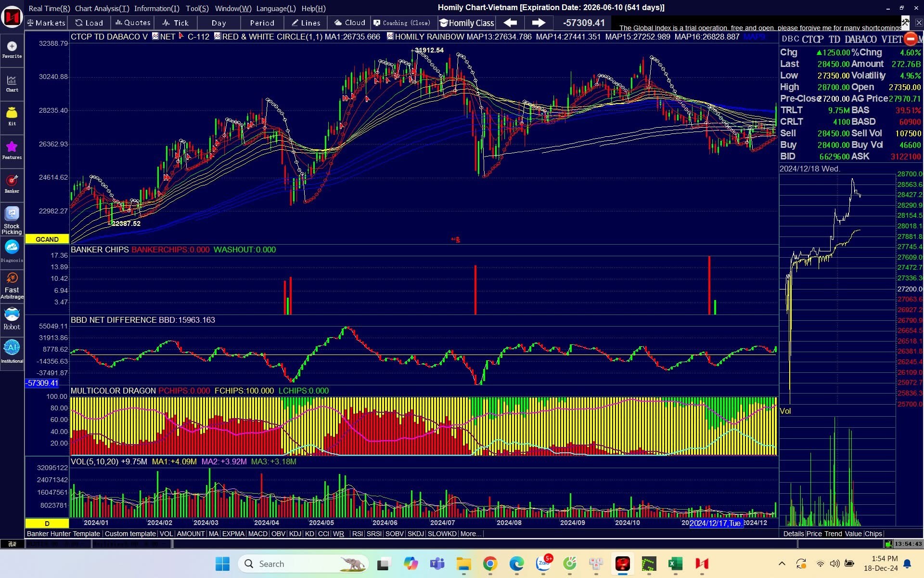
Task: Open the Value tab in quote panel
Action: 853,534
